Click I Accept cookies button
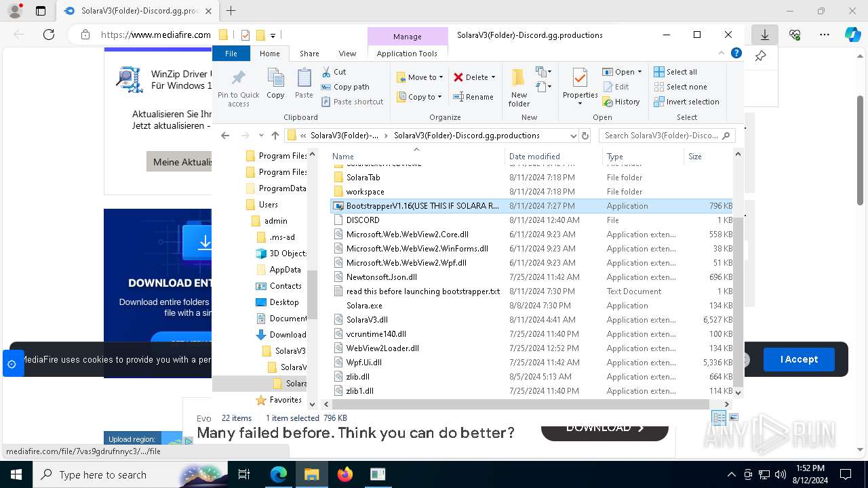The width and height of the screenshot is (868, 488). pyautogui.click(x=799, y=359)
